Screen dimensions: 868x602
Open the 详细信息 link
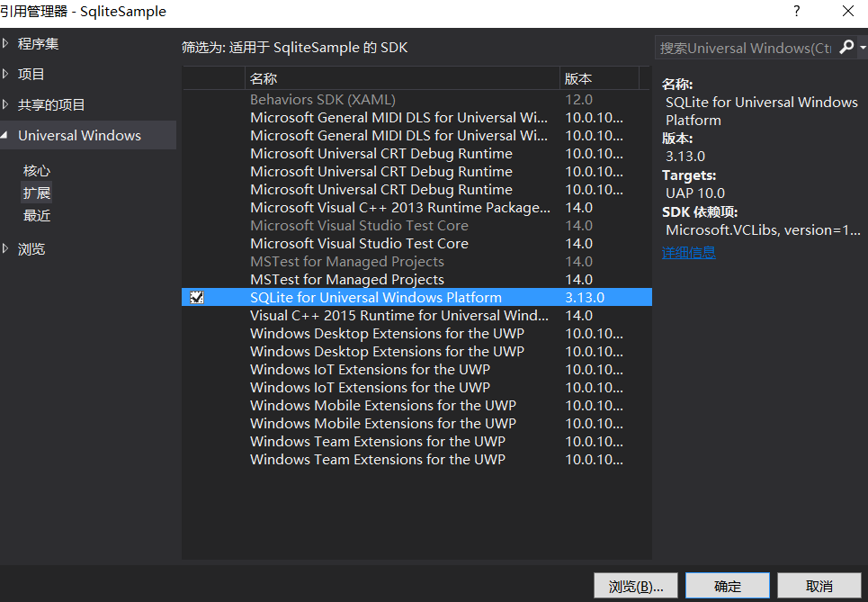point(689,253)
